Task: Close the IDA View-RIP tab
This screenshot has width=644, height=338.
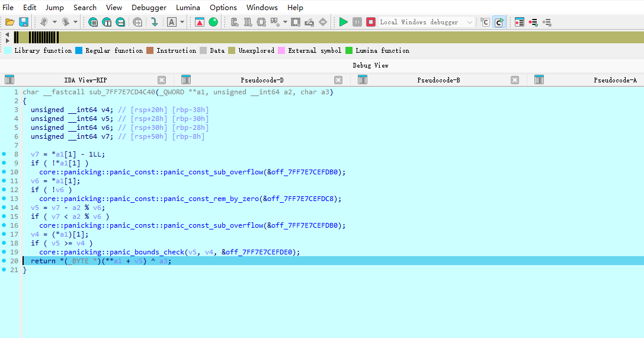Action: pos(162,80)
